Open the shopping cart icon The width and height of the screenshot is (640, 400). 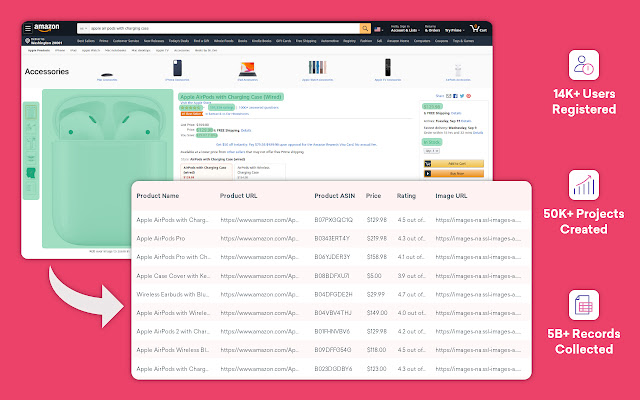click(478, 29)
